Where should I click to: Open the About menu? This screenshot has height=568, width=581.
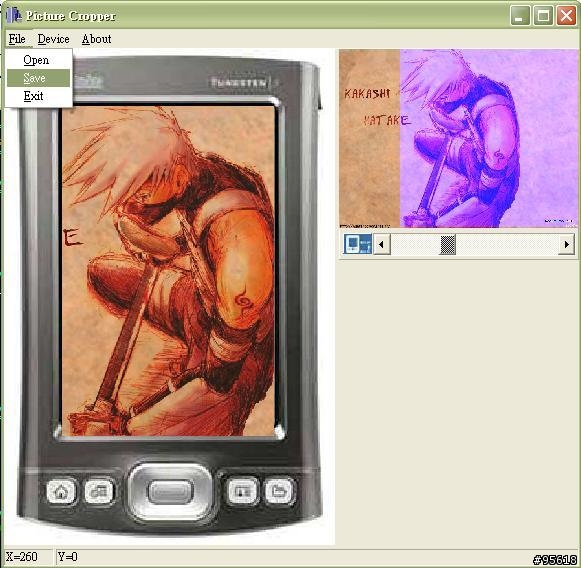coord(96,39)
